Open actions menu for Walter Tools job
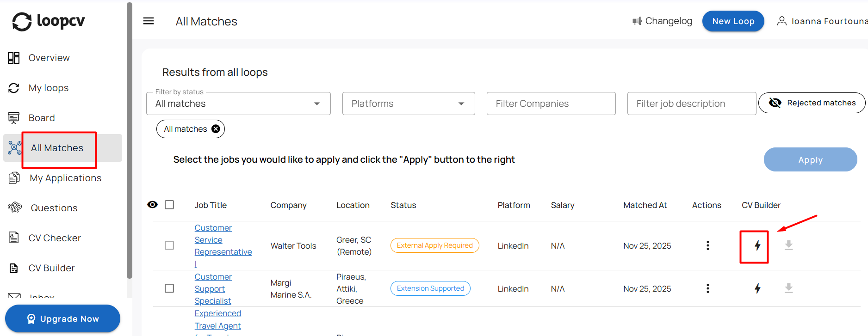868x336 pixels. 707,245
